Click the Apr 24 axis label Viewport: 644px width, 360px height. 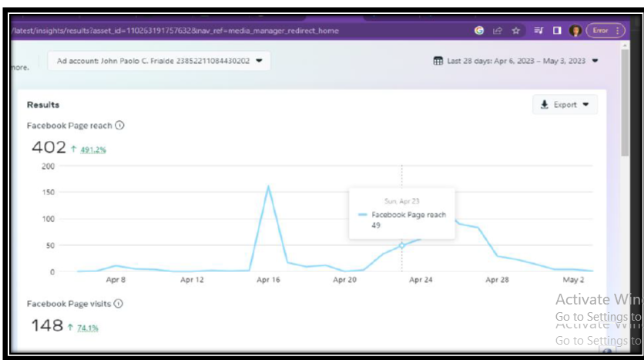pos(421,280)
